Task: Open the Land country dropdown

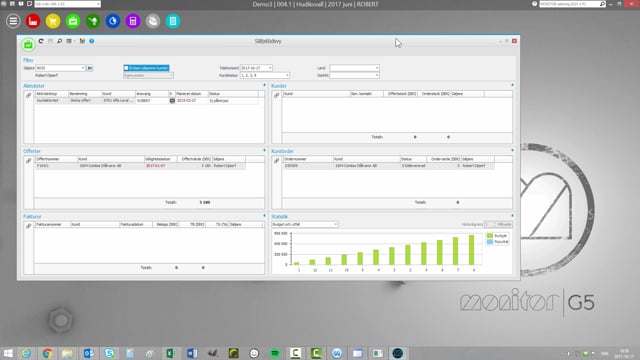Action: point(354,68)
